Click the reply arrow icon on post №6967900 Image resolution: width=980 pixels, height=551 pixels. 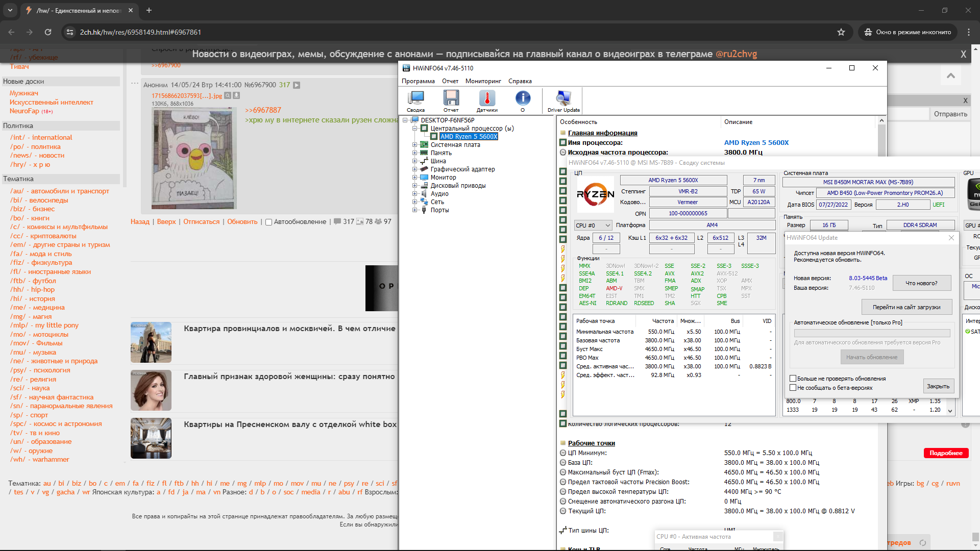point(297,85)
